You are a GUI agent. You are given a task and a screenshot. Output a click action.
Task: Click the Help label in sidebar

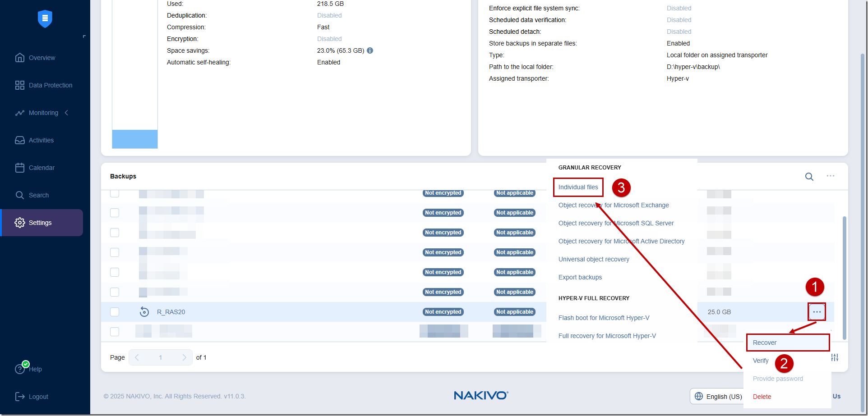pyautogui.click(x=35, y=369)
